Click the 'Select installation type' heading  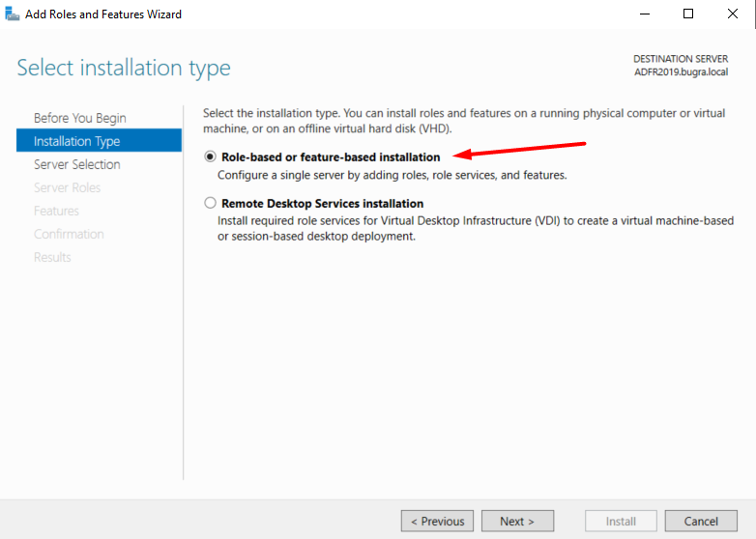click(124, 68)
